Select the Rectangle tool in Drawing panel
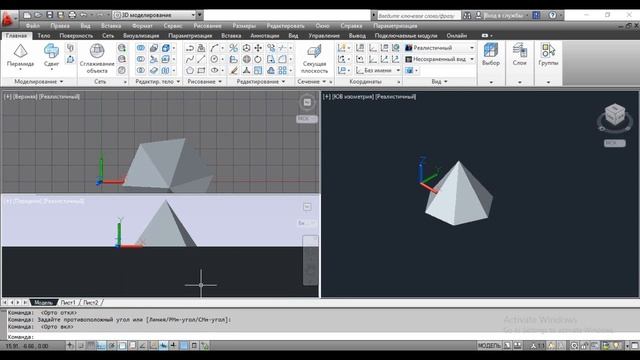 pos(201,70)
